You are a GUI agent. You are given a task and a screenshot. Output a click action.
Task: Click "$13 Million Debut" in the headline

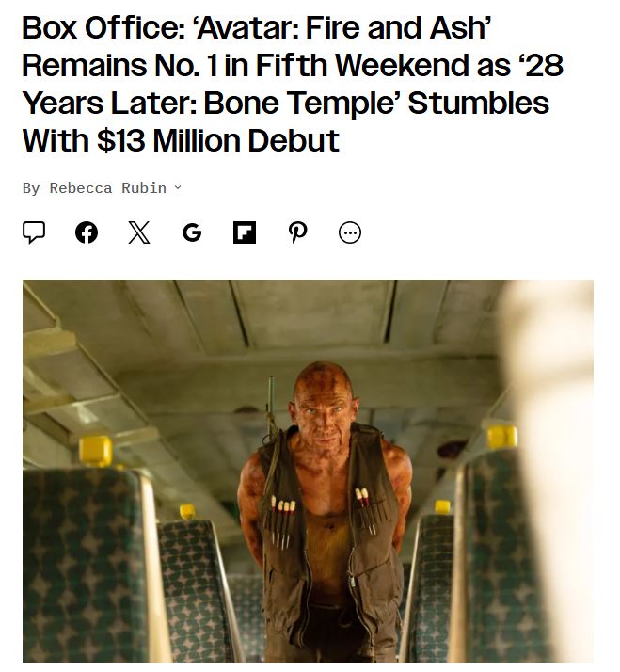[x=218, y=141]
